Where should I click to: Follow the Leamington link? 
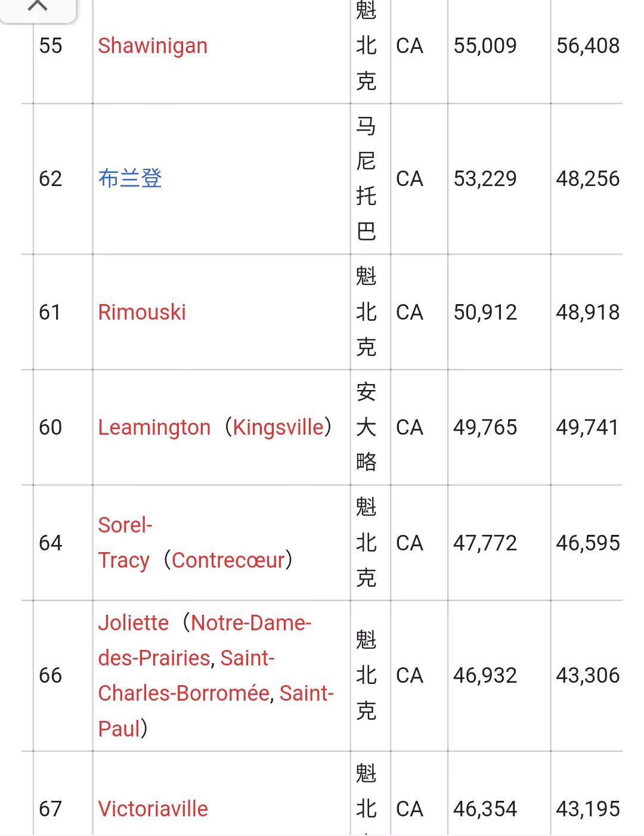point(154,427)
